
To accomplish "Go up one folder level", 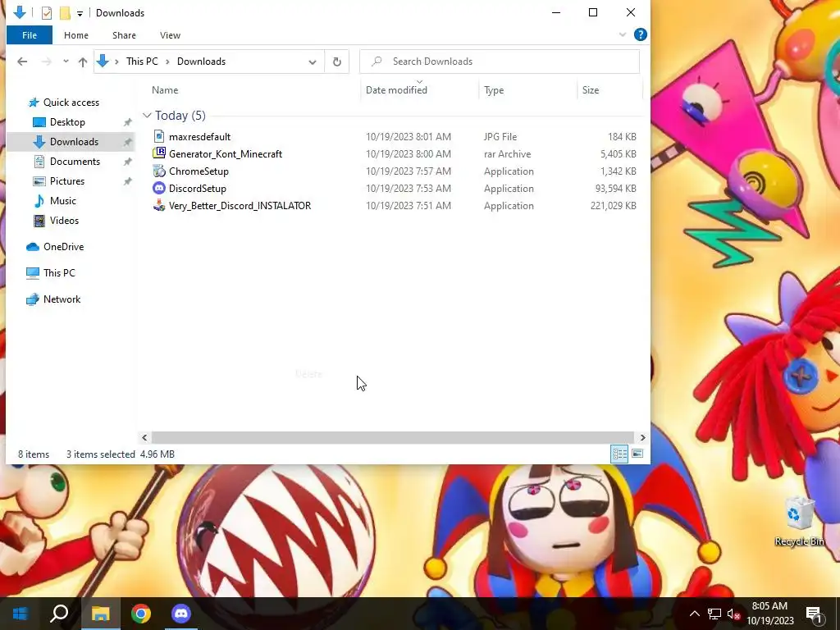I will [x=83, y=62].
